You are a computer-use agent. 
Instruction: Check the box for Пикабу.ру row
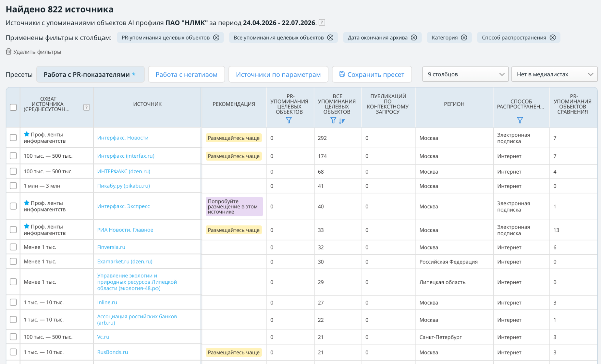pyautogui.click(x=13, y=186)
